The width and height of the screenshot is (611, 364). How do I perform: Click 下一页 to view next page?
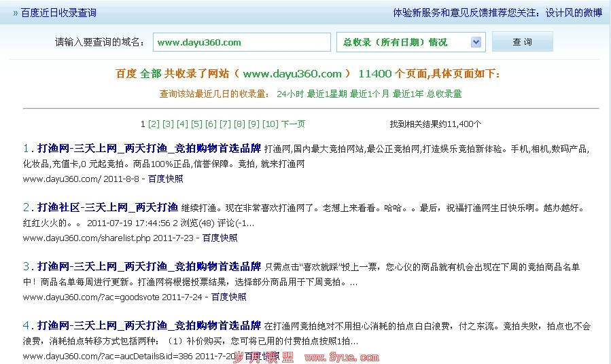(294, 124)
